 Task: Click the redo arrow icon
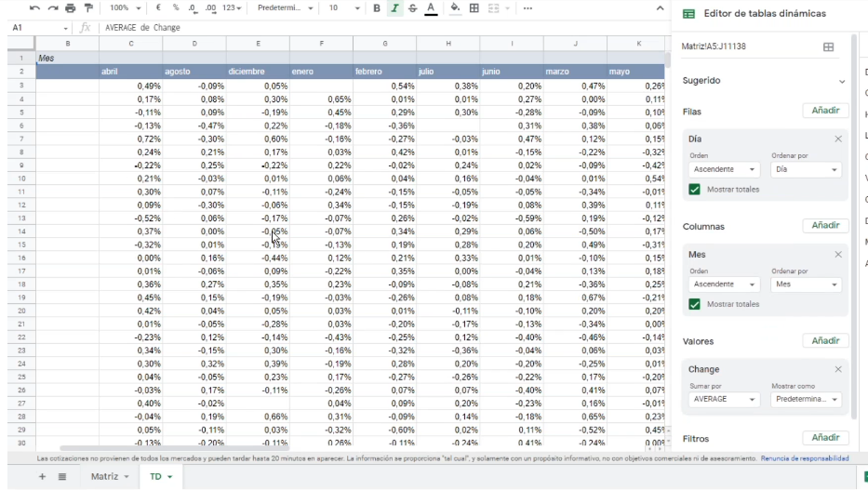(x=53, y=8)
